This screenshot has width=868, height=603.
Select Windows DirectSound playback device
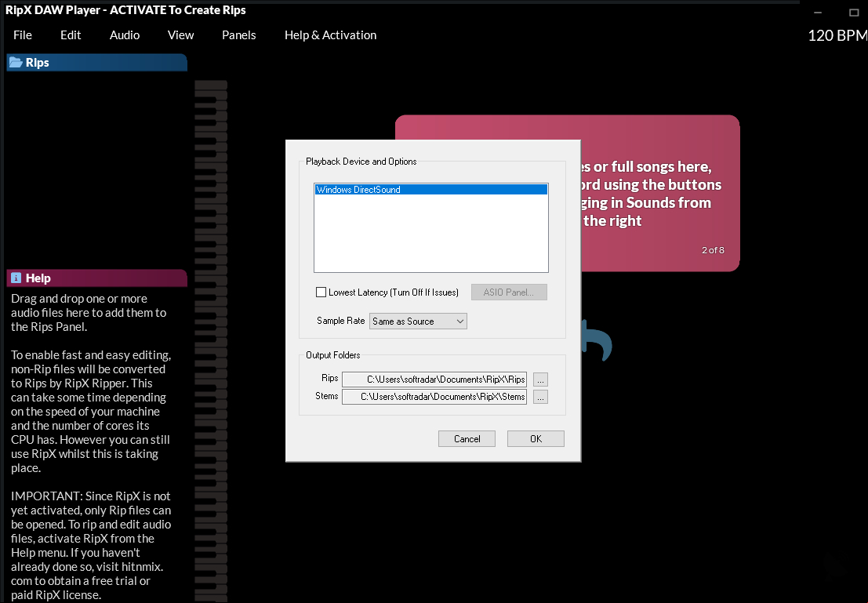coord(430,190)
